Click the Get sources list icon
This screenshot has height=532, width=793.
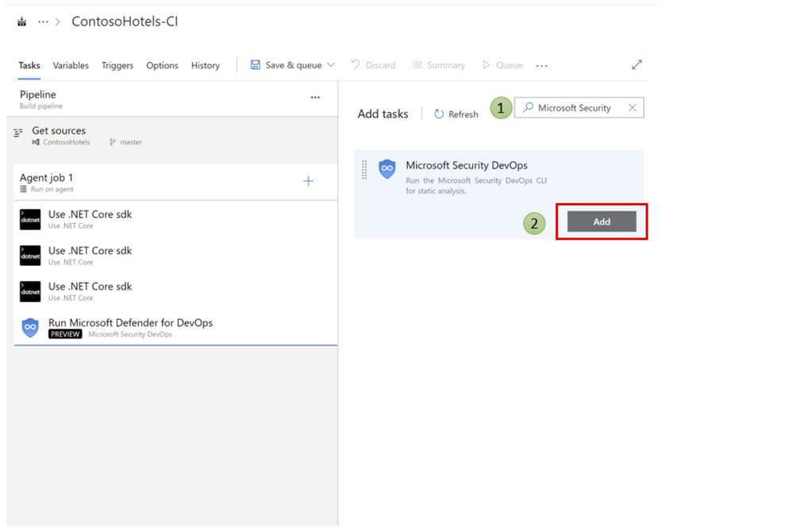pyautogui.click(x=18, y=133)
